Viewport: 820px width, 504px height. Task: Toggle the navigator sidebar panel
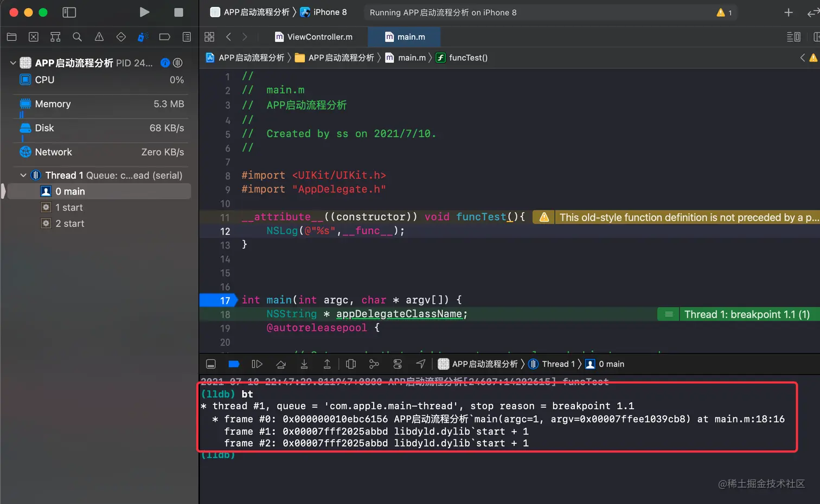click(x=69, y=12)
